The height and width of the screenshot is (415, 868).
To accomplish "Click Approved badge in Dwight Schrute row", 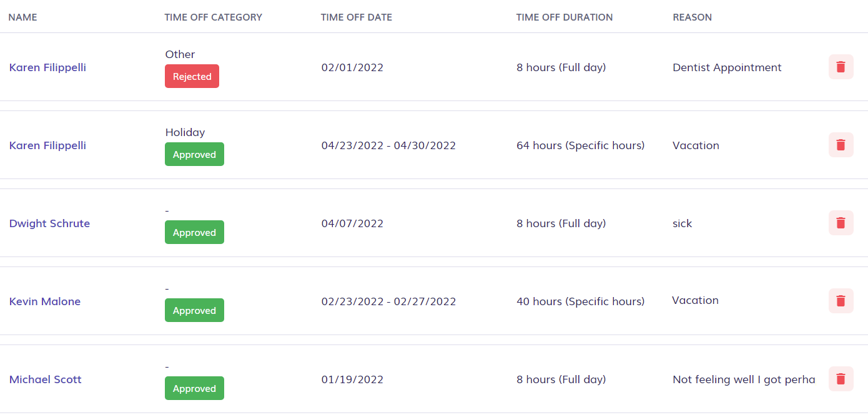I will (194, 232).
